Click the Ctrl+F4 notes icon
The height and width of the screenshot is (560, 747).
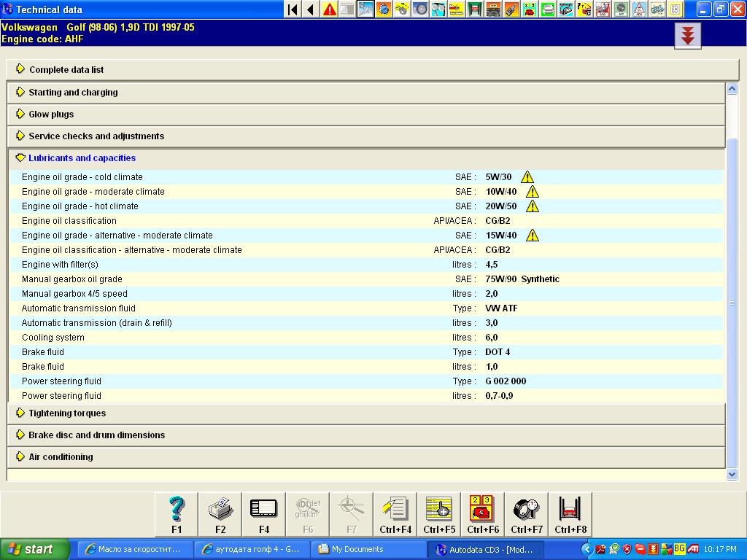(395, 513)
